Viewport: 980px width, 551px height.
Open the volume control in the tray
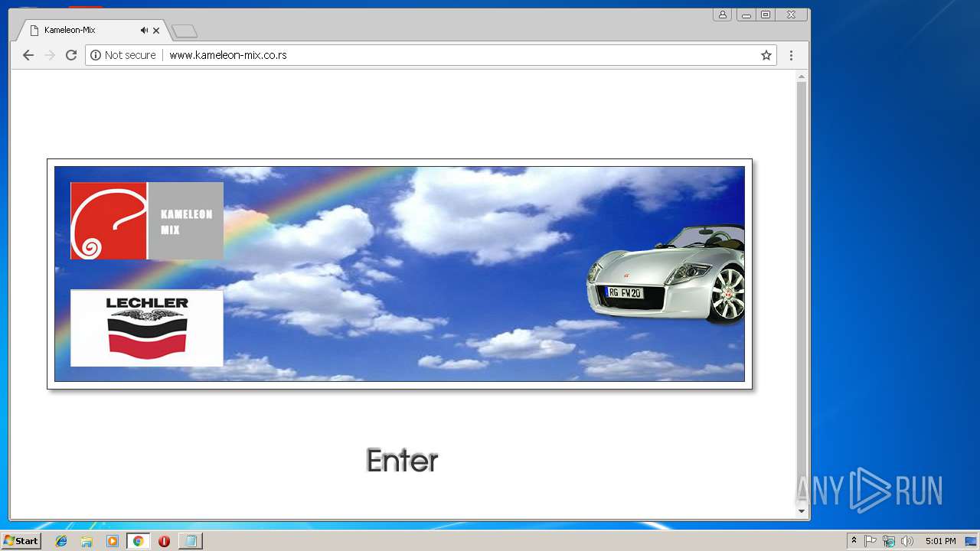pos(907,541)
